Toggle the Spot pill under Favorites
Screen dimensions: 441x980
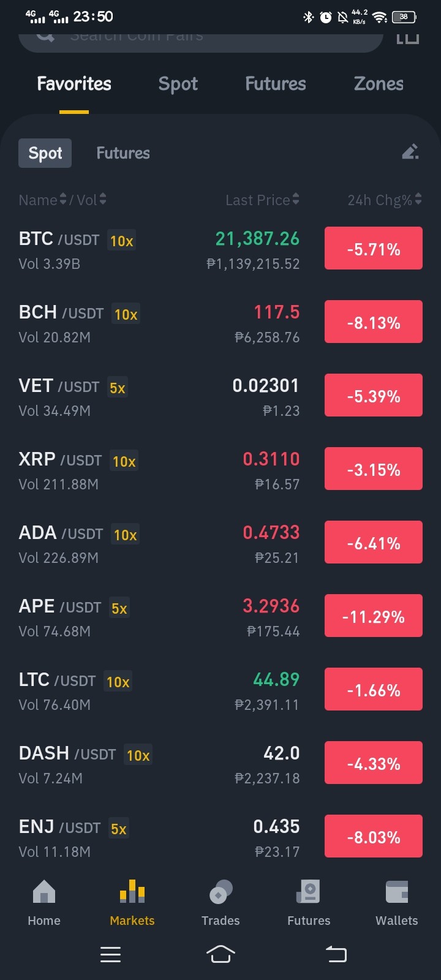coord(45,153)
